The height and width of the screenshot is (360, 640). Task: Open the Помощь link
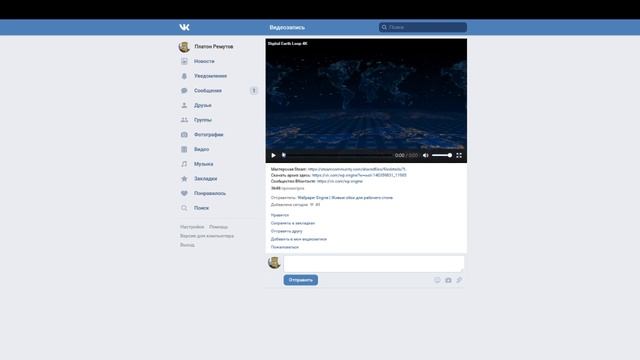[218, 227]
